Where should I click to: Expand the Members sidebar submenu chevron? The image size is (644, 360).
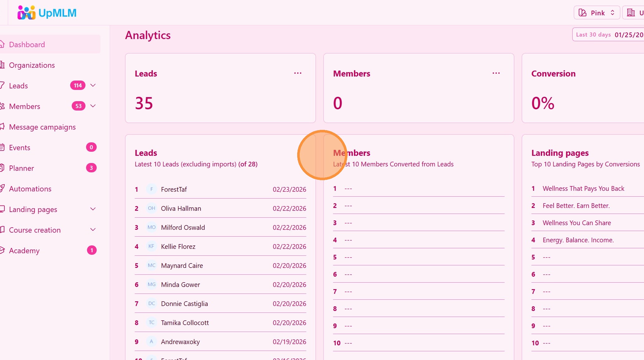pyautogui.click(x=93, y=106)
